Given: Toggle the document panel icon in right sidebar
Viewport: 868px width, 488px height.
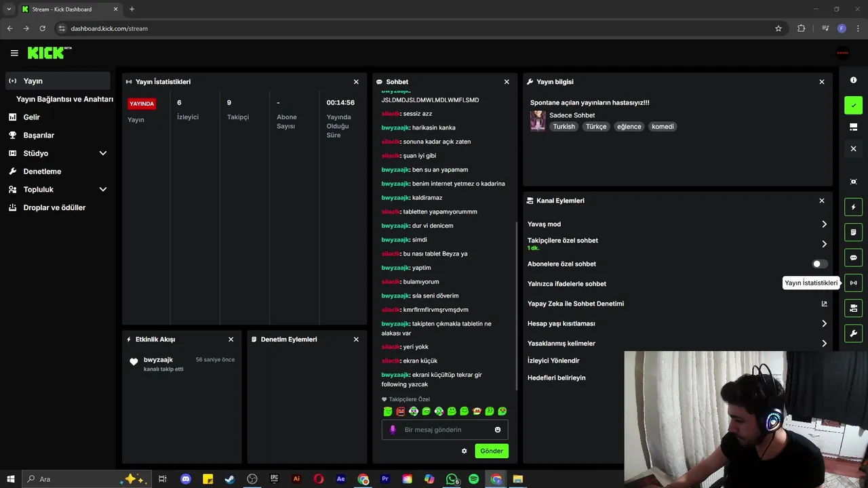Looking at the screenshot, I should tap(853, 232).
